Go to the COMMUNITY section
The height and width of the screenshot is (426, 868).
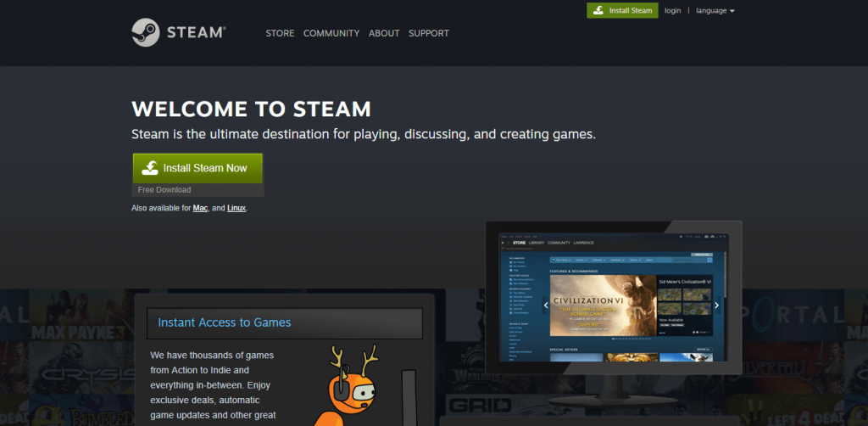tap(331, 34)
